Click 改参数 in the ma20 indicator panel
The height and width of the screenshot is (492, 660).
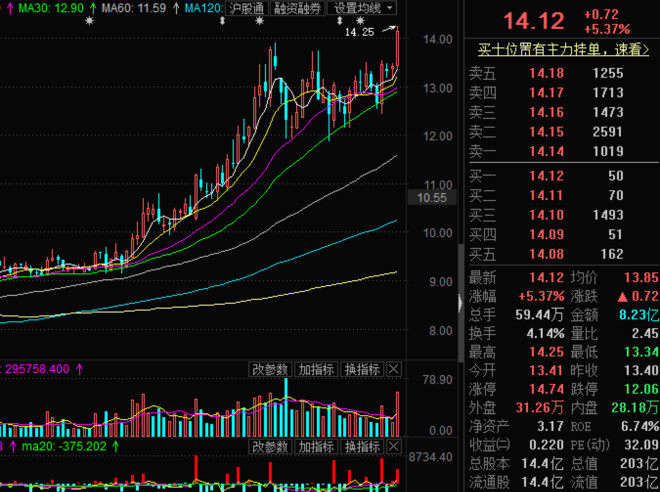point(270,447)
